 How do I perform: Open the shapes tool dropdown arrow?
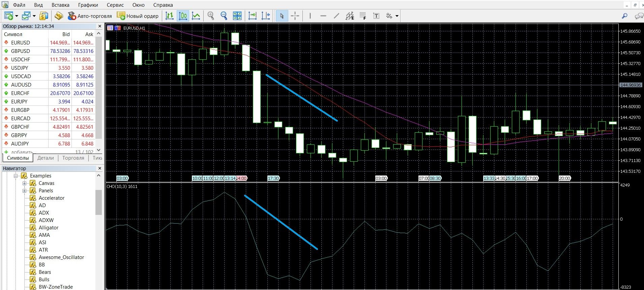pos(397,16)
